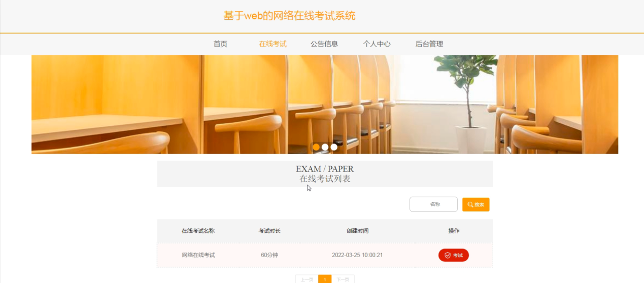Click page number 1 in pagination
Viewport: 644px width, 283px height.
325,279
